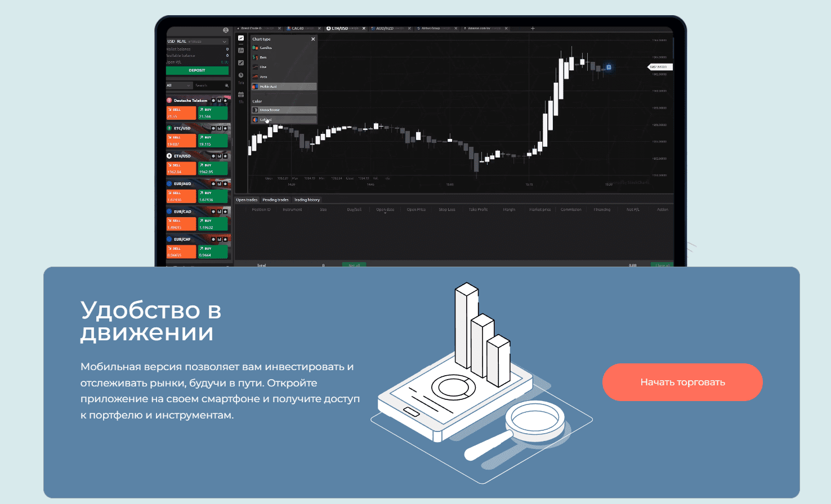
Task: Click the current price label on chart axis
Action: coord(659,67)
